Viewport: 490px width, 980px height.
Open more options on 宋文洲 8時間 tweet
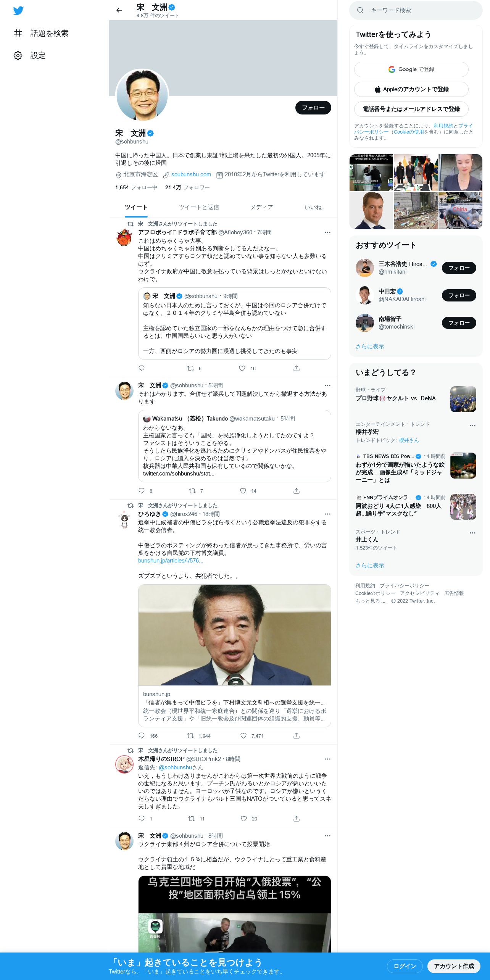point(327,836)
